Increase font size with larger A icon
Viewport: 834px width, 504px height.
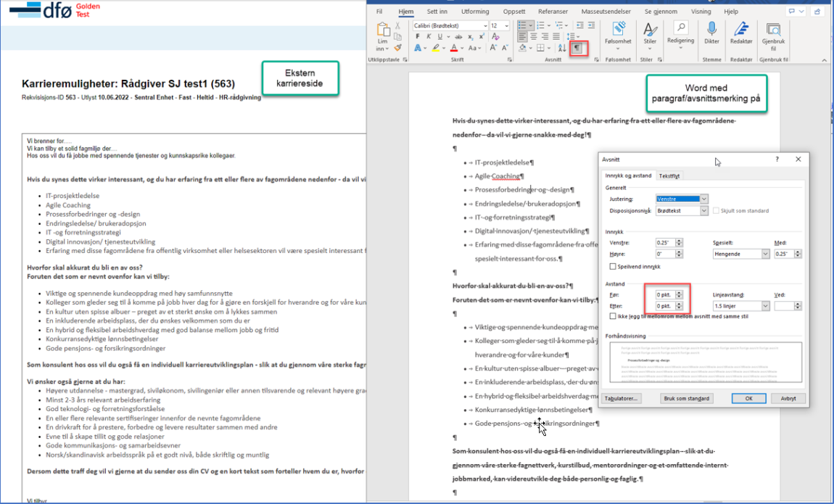coord(494,48)
